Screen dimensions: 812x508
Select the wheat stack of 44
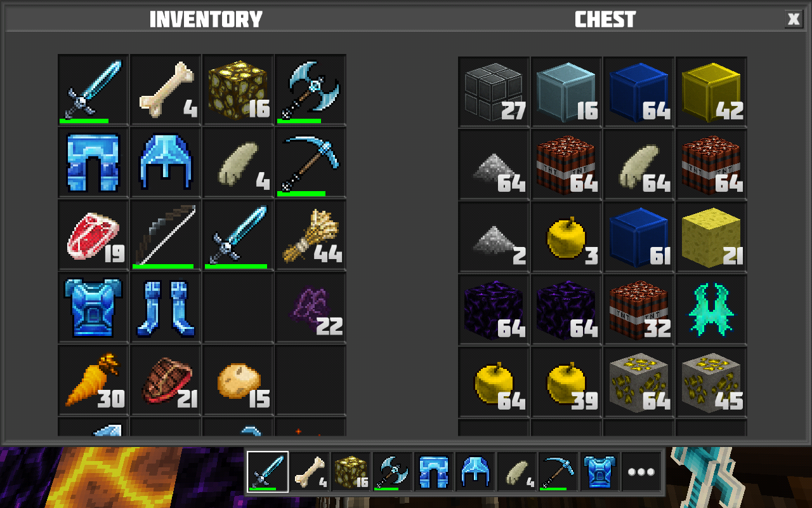311,234
